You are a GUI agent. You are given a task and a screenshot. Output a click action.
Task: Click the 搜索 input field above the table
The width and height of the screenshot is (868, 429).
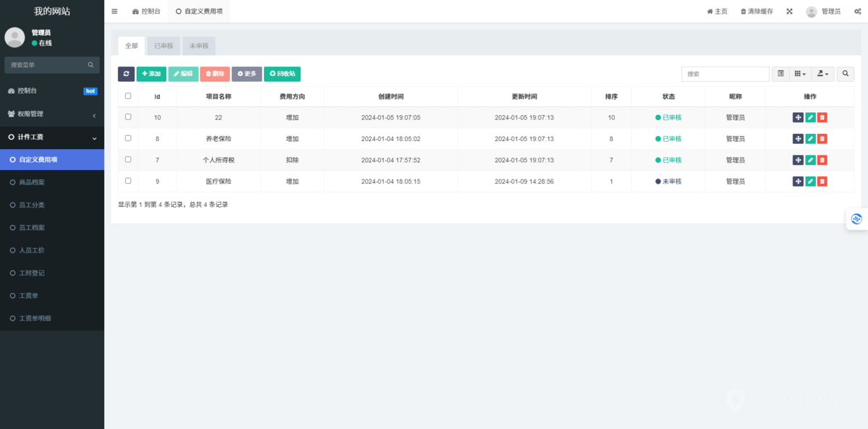(725, 74)
